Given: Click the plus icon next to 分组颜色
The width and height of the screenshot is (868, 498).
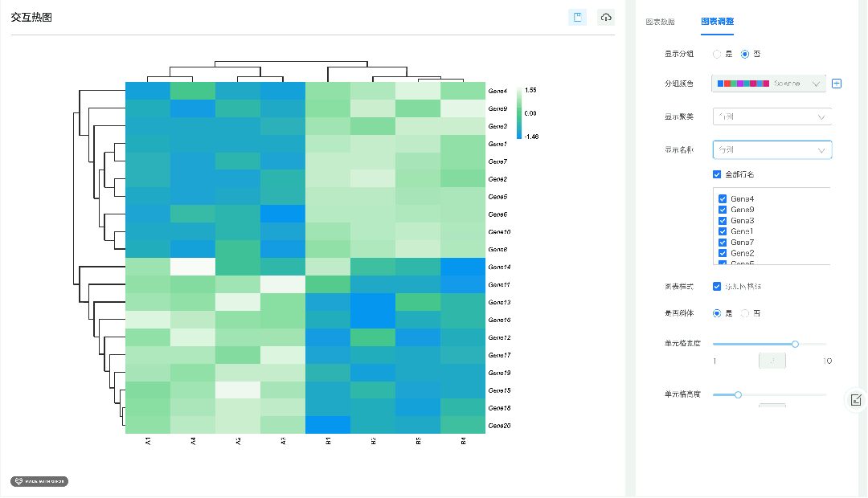Looking at the screenshot, I should [x=837, y=84].
